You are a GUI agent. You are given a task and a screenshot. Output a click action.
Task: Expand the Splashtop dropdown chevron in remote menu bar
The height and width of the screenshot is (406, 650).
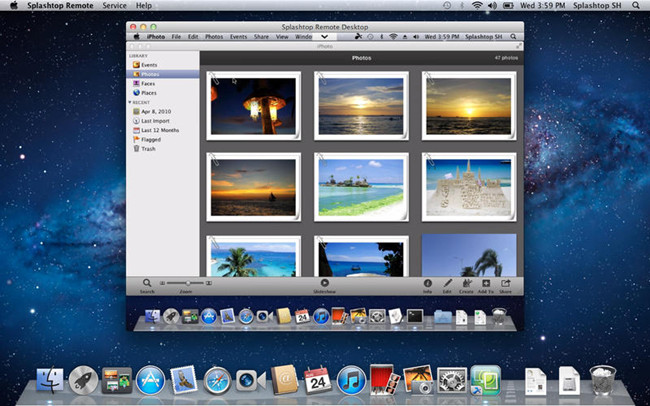click(325, 36)
